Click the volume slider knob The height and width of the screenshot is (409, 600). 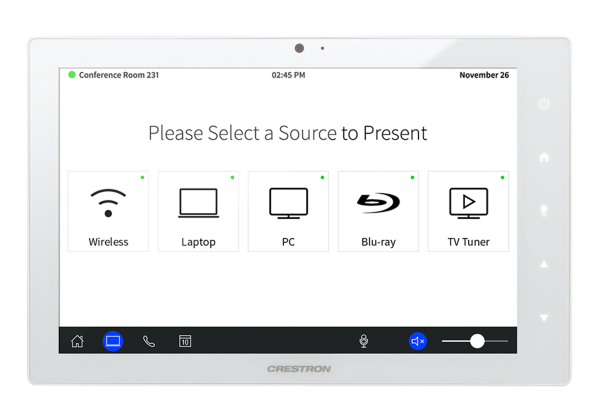pyautogui.click(x=477, y=341)
